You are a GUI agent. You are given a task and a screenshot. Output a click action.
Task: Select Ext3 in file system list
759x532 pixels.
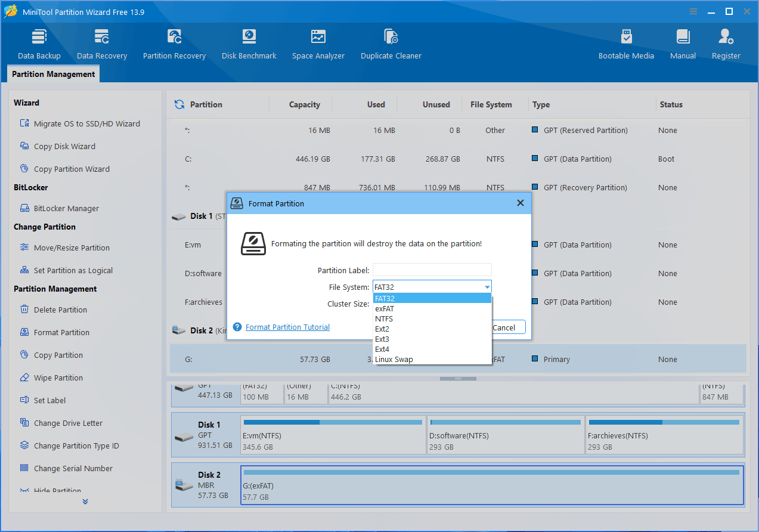pos(432,339)
